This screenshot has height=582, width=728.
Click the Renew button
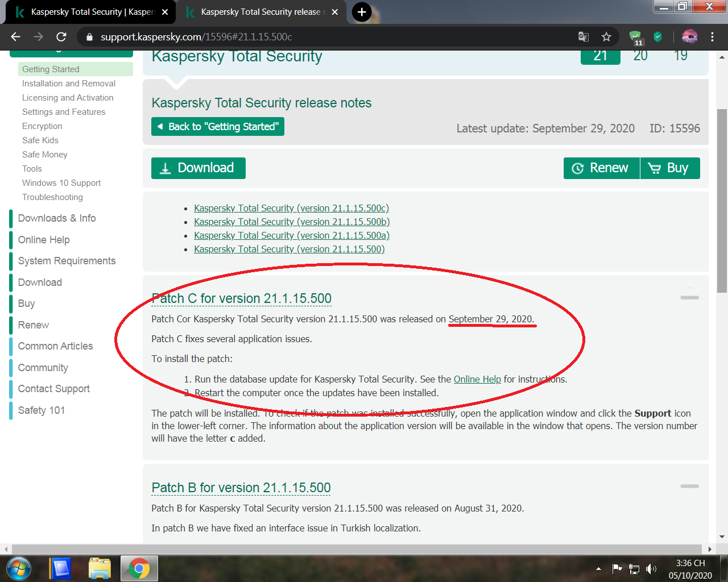602,168
